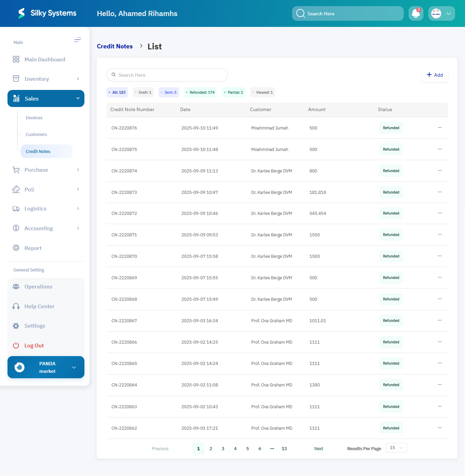Image resolution: width=465 pixels, height=476 pixels.
Task: Click the Add button
Action: point(435,75)
